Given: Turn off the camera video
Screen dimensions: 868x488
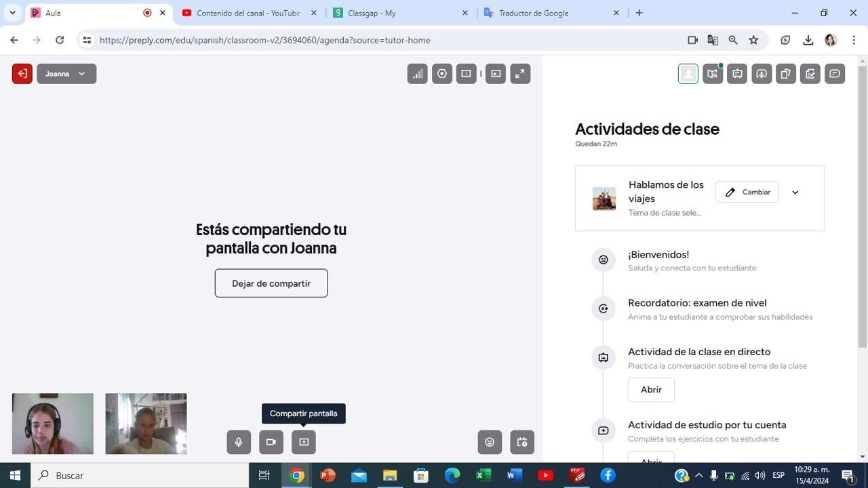Looking at the screenshot, I should tap(271, 442).
